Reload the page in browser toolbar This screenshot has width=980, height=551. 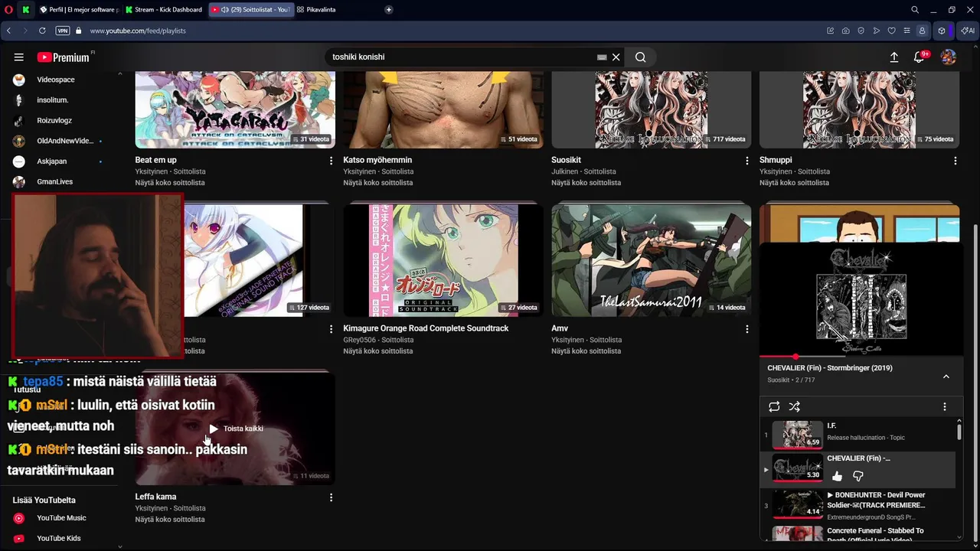click(42, 31)
